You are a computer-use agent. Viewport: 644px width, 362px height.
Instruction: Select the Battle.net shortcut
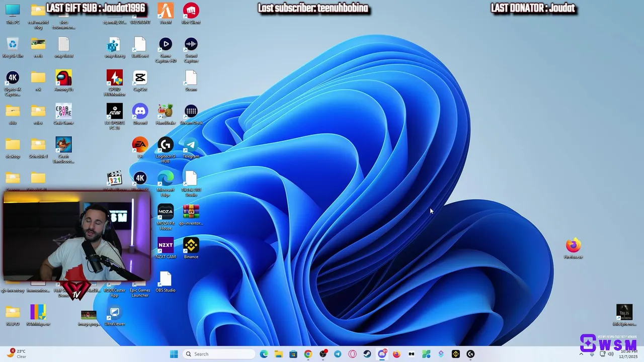[x=140, y=48]
